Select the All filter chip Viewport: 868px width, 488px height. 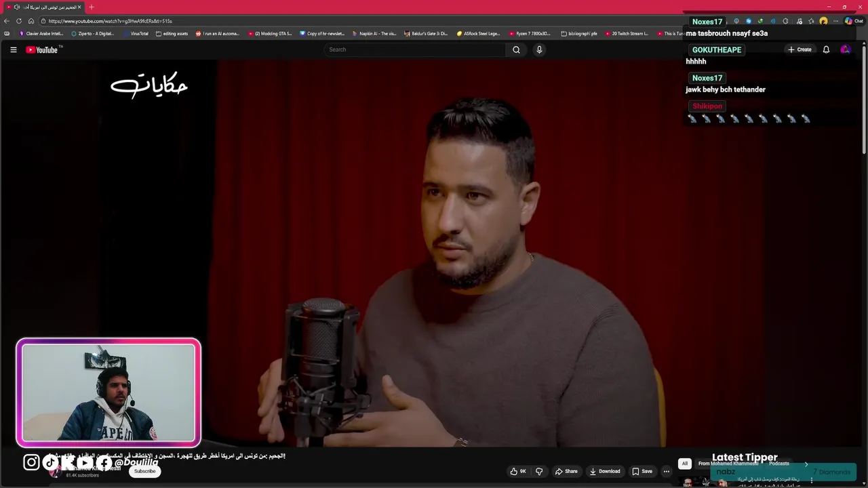684,464
